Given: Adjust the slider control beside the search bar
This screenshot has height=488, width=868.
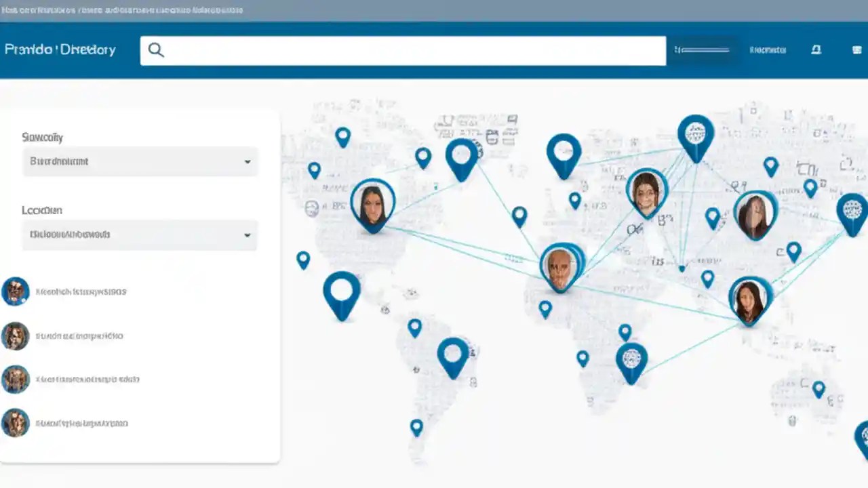Looking at the screenshot, I should pyautogui.click(x=702, y=49).
